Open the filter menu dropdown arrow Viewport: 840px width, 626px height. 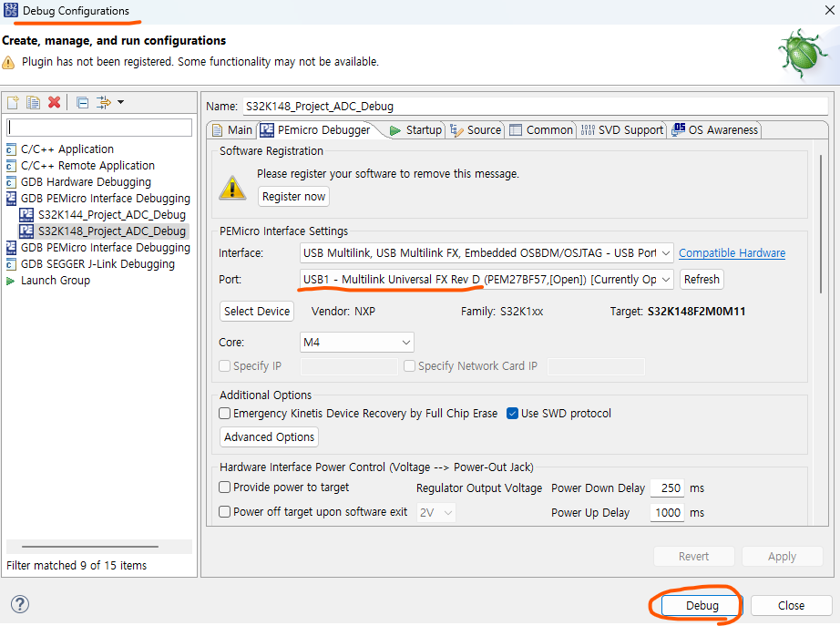point(121,102)
